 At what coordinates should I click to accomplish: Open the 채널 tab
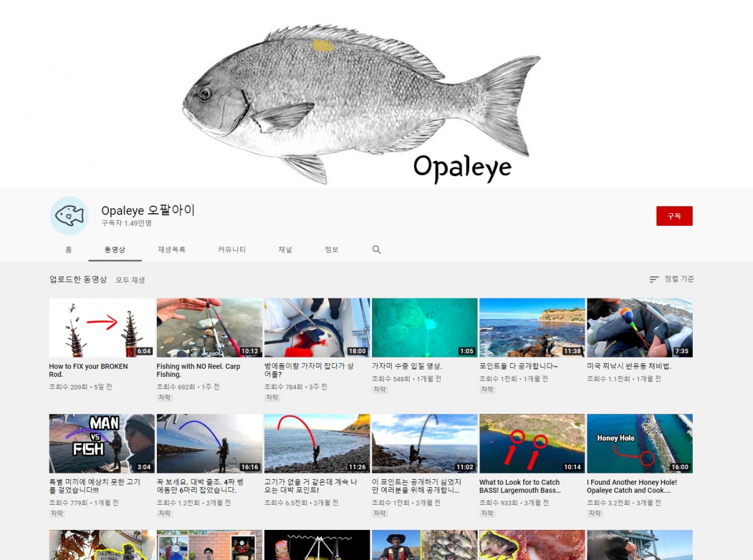pos(285,250)
